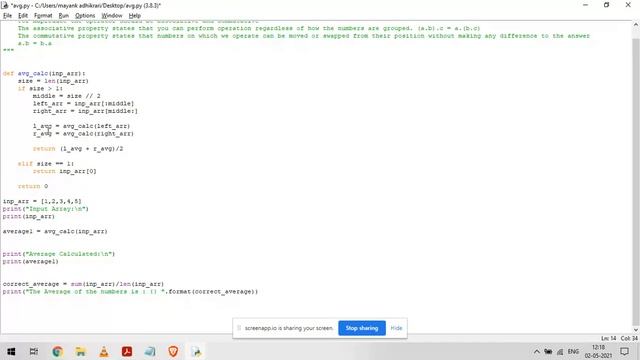Open the Options menu
This screenshot has height=360, width=640.
(x=85, y=16)
